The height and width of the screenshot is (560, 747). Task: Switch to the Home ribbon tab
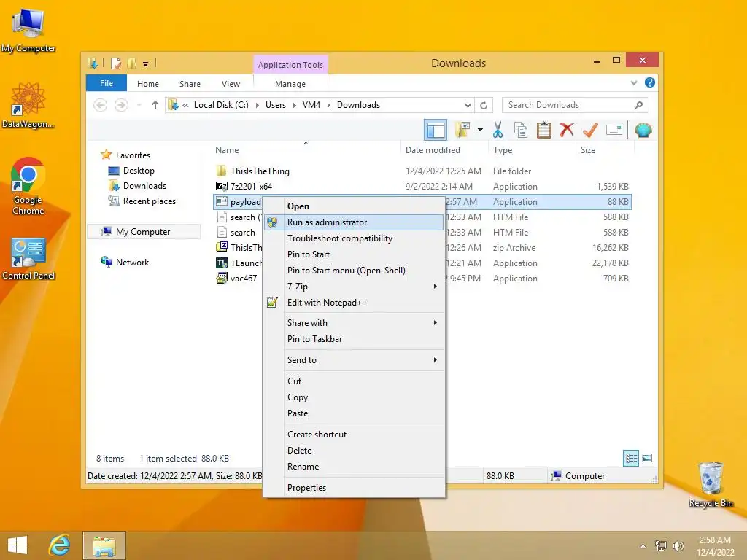(147, 84)
